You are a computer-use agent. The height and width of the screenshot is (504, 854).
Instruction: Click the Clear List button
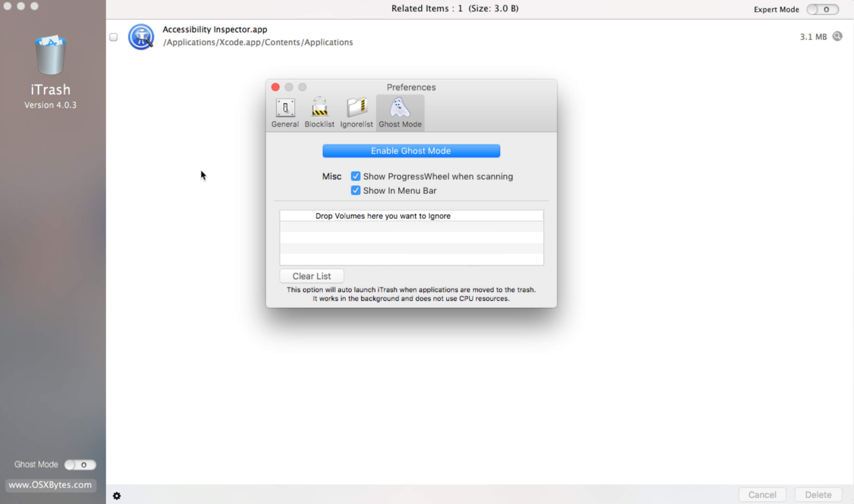312,276
